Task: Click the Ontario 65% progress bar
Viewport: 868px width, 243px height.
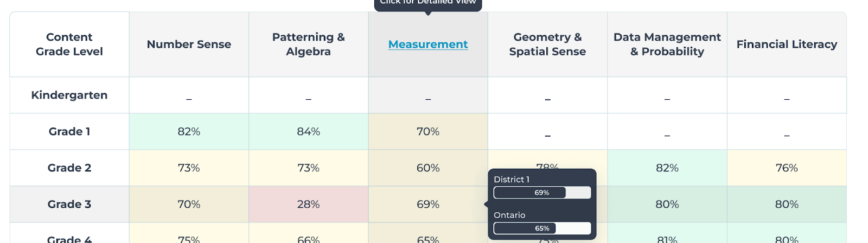Action: 542,228
